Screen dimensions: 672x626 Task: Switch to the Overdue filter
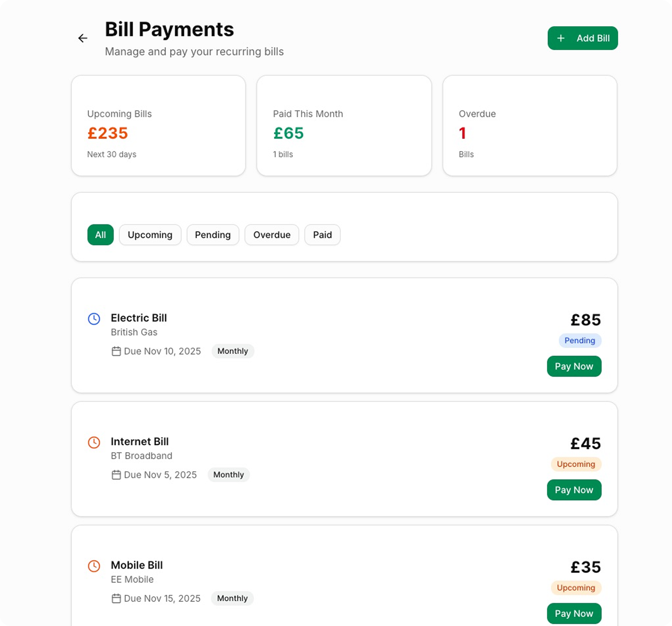(x=272, y=234)
